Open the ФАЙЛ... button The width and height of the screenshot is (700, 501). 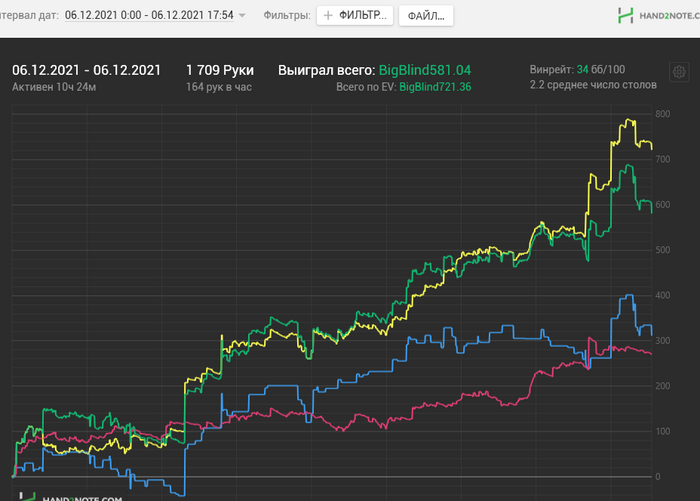[426, 16]
